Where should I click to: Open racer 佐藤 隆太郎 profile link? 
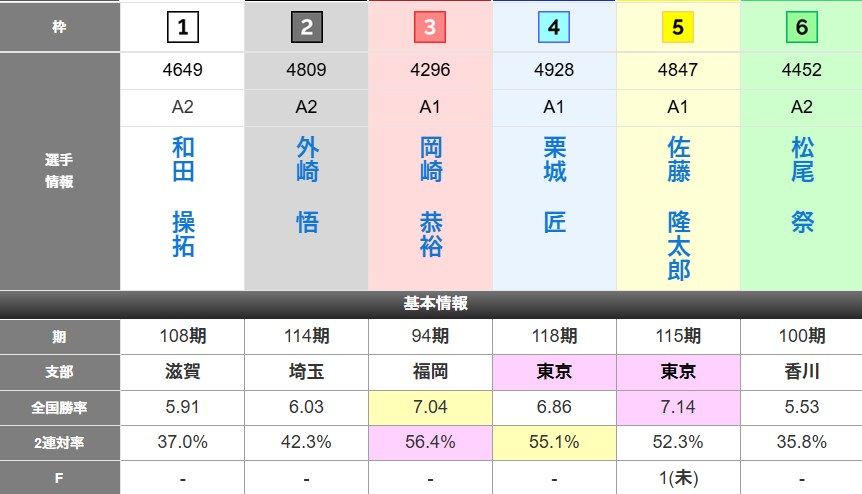[679, 209]
